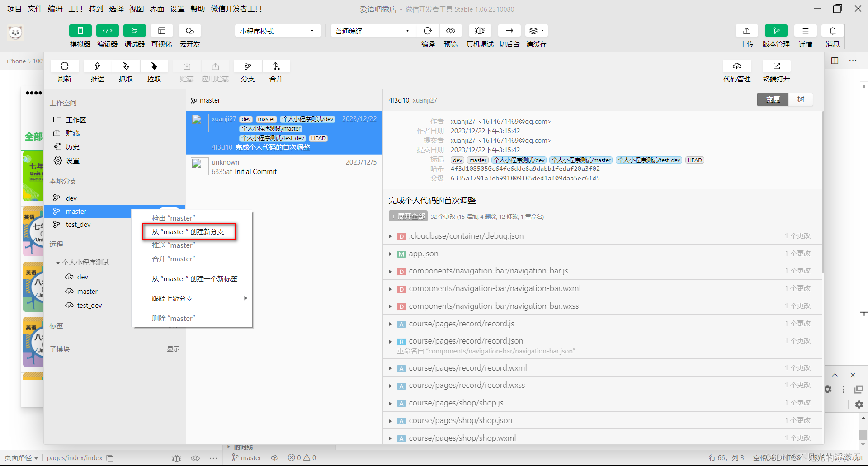Viewport: 868px width, 466px height.
Task: Click the upload (上传) icon
Action: 747,31
